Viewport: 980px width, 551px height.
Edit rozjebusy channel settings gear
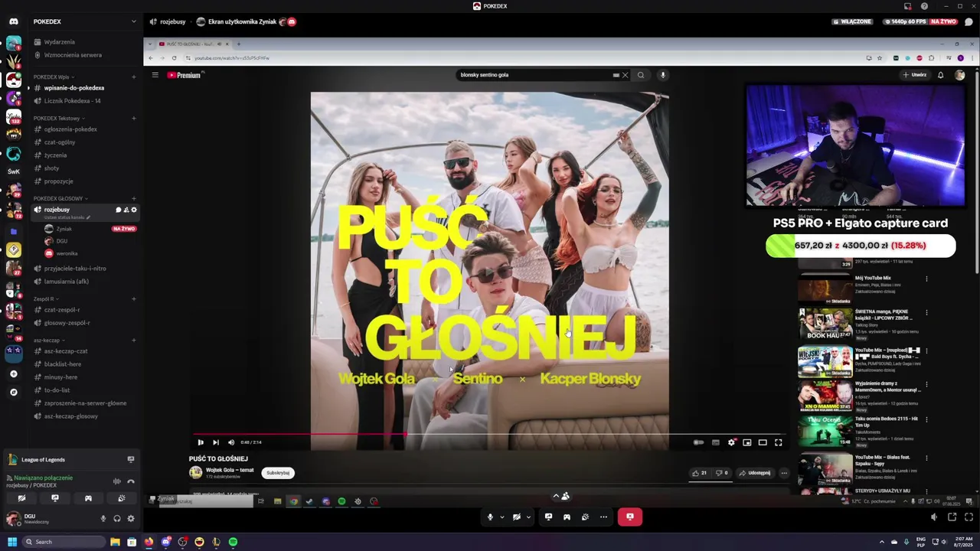click(134, 210)
